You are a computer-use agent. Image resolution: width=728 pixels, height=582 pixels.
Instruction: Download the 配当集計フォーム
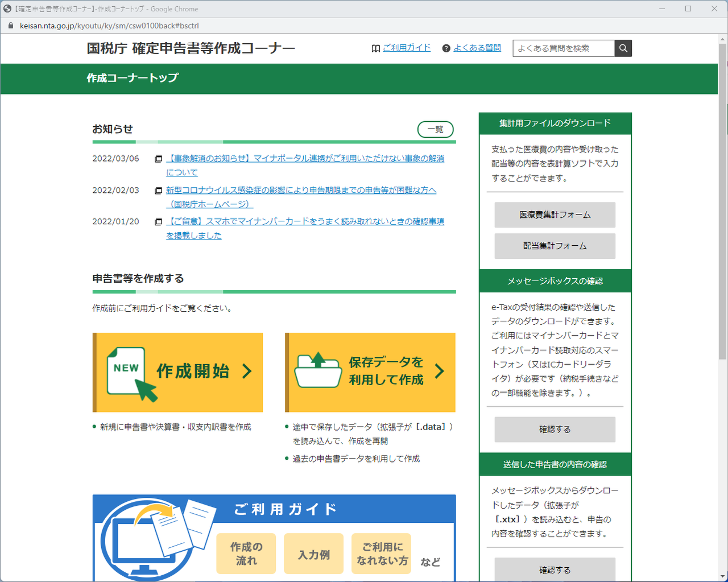click(555, 246)
